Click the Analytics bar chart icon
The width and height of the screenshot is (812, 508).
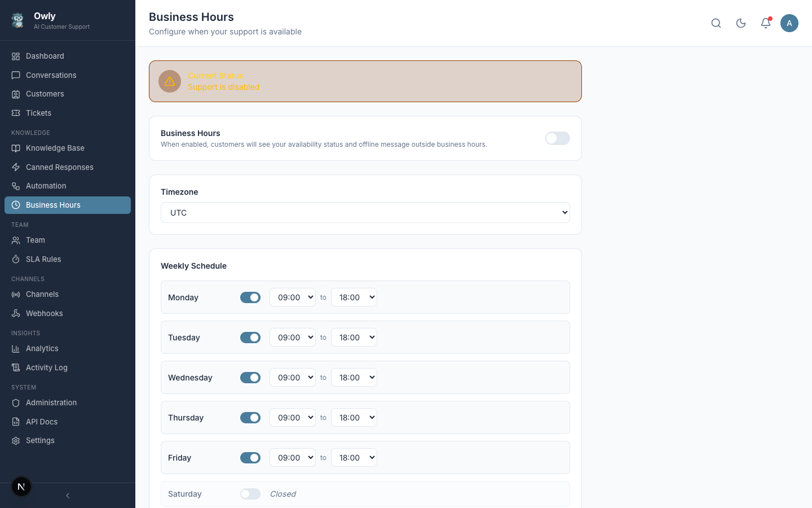coord(16,349)
